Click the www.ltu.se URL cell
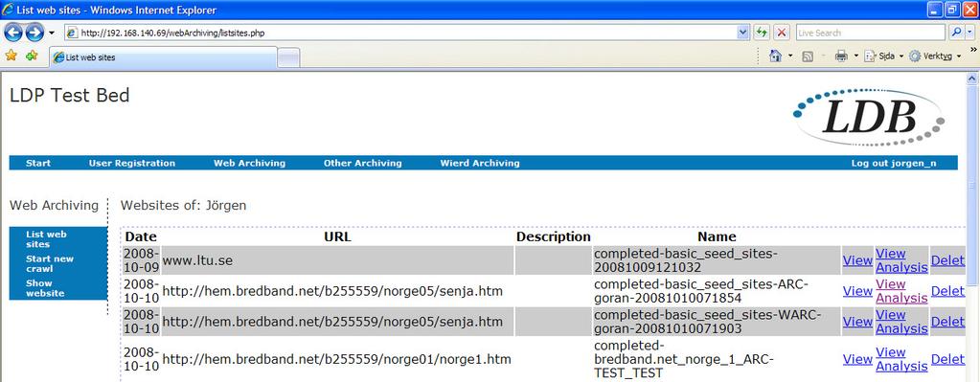Viewport: 980px width, 382px height. pos(337,260)
